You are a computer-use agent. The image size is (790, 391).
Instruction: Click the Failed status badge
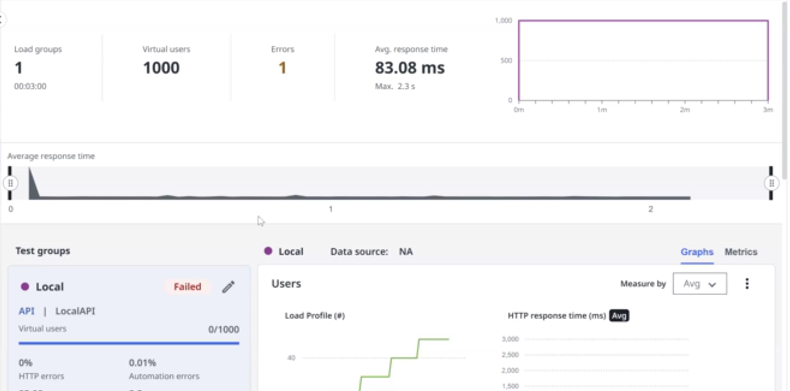point(187,287)
